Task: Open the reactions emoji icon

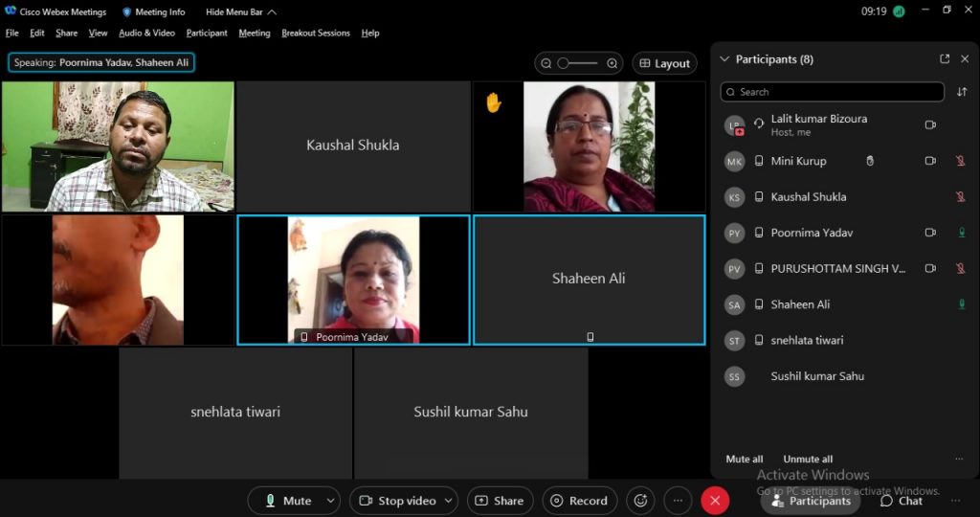Action: (x=640, y=500)
